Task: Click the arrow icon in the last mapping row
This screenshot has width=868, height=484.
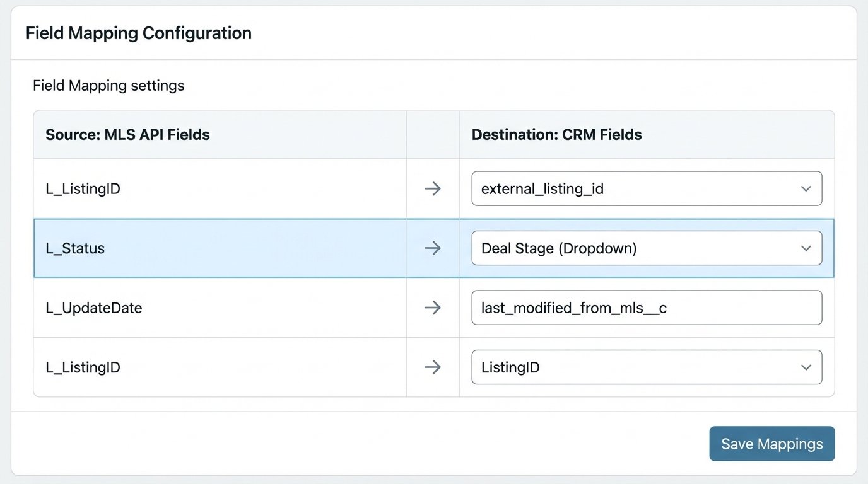Action: (x=432, y=367)
